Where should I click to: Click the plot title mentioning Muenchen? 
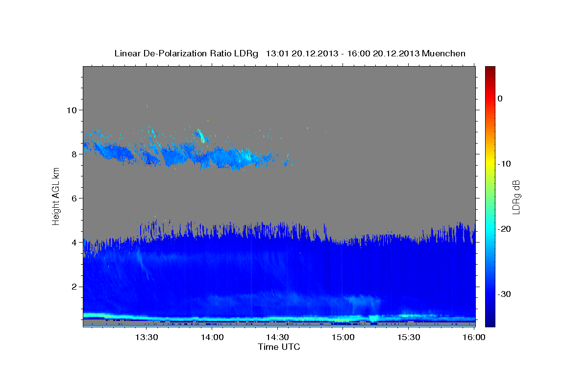[290, 53]
